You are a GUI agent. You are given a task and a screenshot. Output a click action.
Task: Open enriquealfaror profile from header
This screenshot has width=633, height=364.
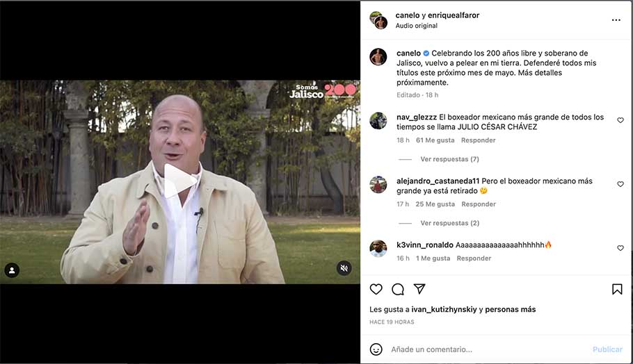454,15
